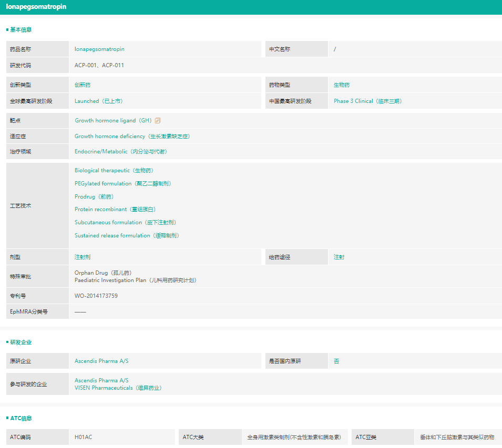This screenshot has height=448, width=502.
Task: Open the lonapegsomatropin drug name link
Action: [x=99, y=49]
